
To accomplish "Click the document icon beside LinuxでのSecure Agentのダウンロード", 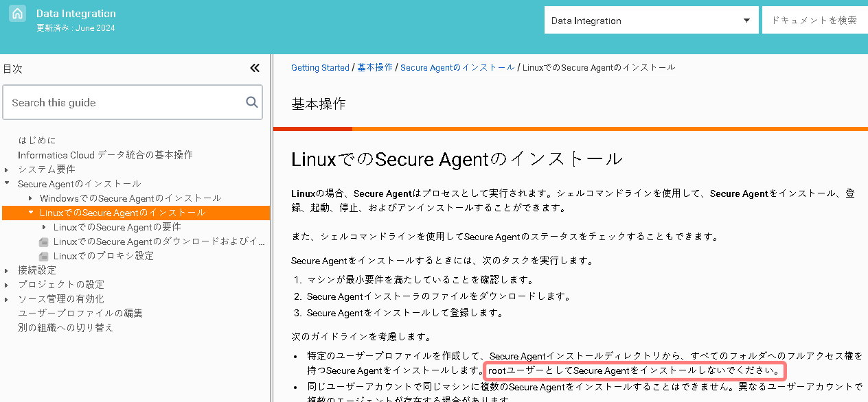I will (x=43, y=241).
